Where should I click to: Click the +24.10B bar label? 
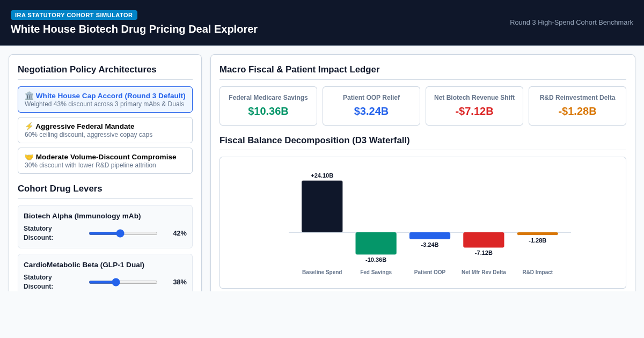click(x=322, y=175)
